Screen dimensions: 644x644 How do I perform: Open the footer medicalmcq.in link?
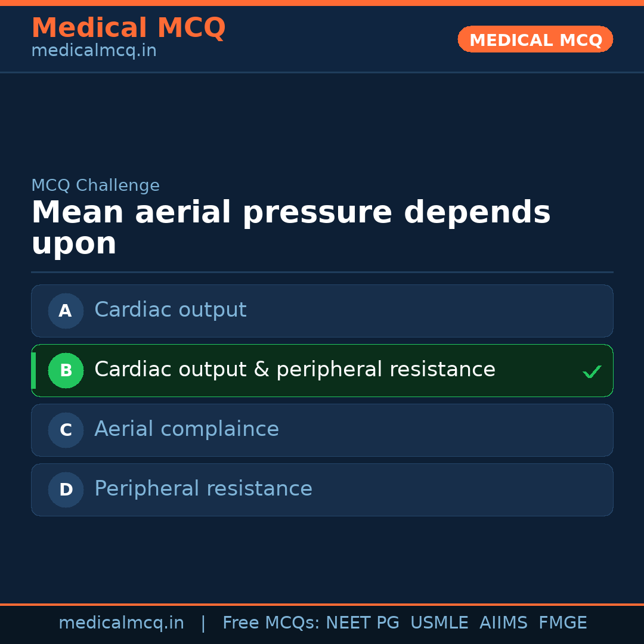coord(121,623)
